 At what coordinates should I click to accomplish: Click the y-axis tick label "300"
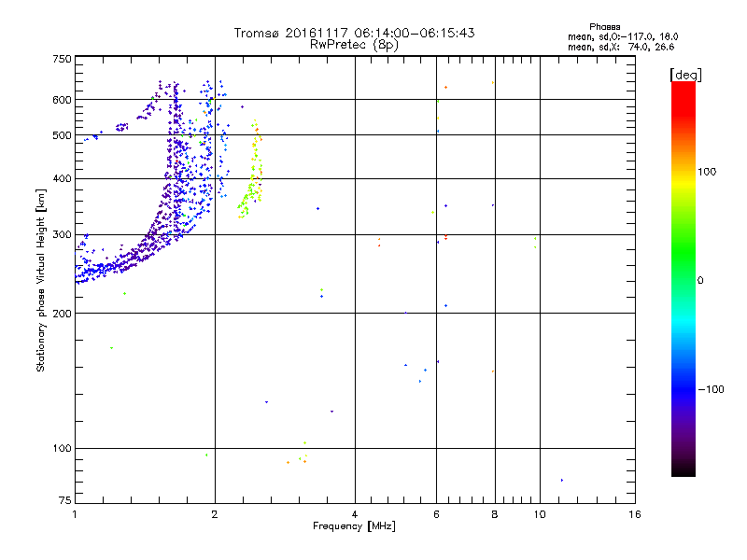[x=62, y=234]
